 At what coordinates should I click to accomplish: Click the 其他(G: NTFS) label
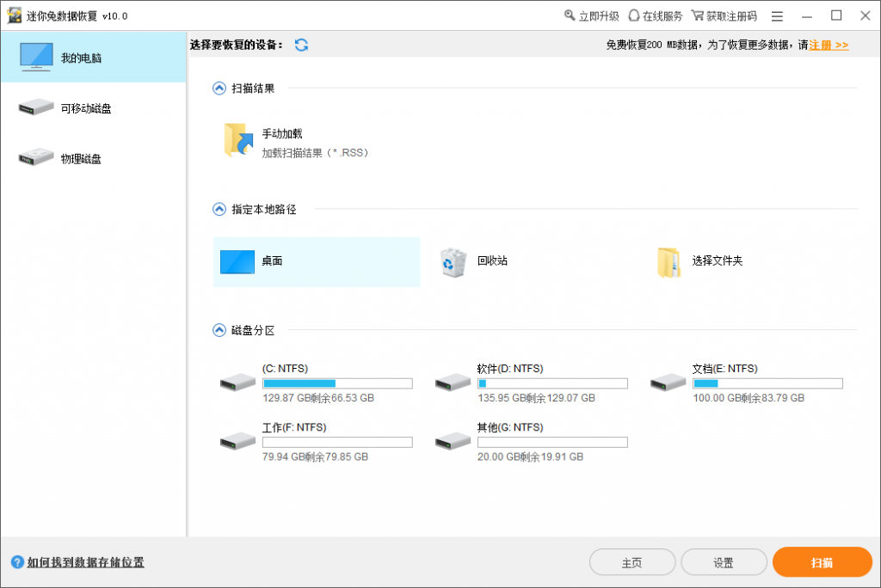[510, 427]
